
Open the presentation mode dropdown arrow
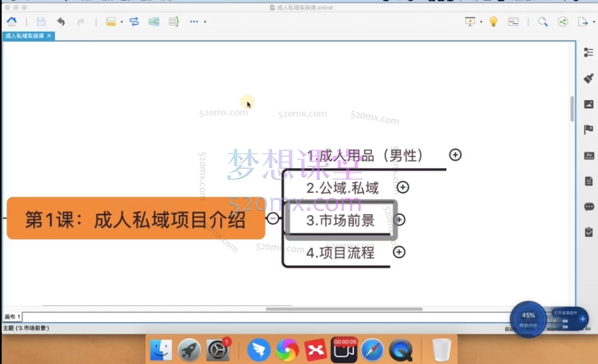[481, 23]
